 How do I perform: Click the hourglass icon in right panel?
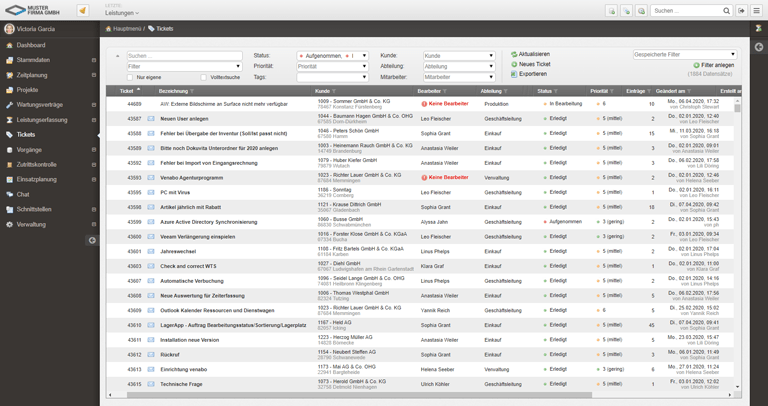click(759, 29)
